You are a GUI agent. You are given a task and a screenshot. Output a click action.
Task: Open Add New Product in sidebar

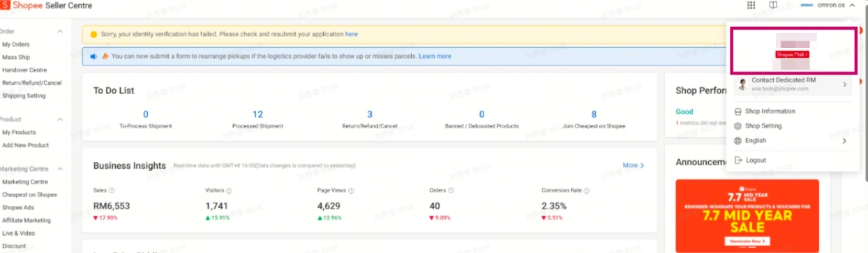pyautogui.click(x=26, y=145)
